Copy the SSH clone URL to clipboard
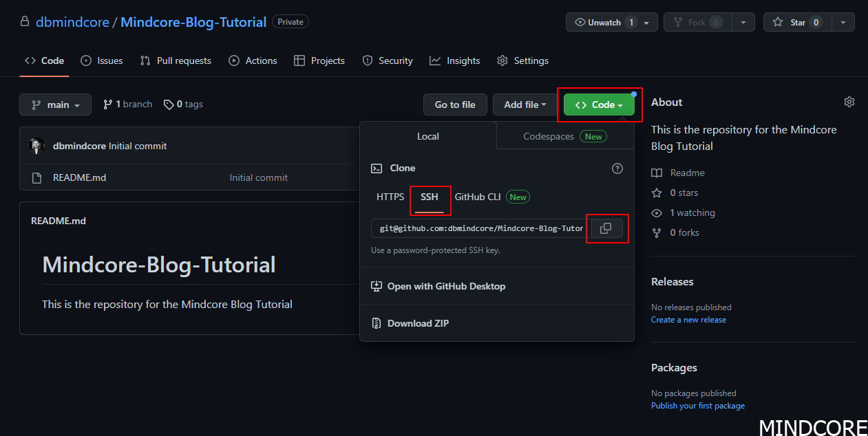Image resolution: width=868 pixels, height=436 pixels. point(606,228)
